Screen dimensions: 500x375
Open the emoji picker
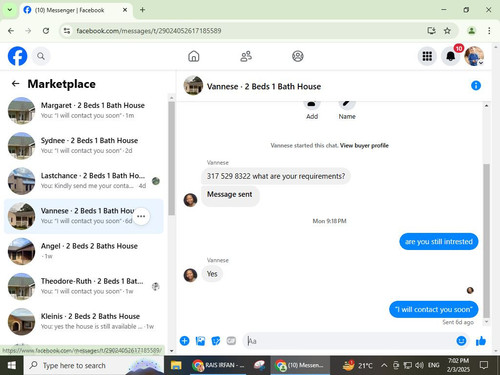[x=461, y=341]
